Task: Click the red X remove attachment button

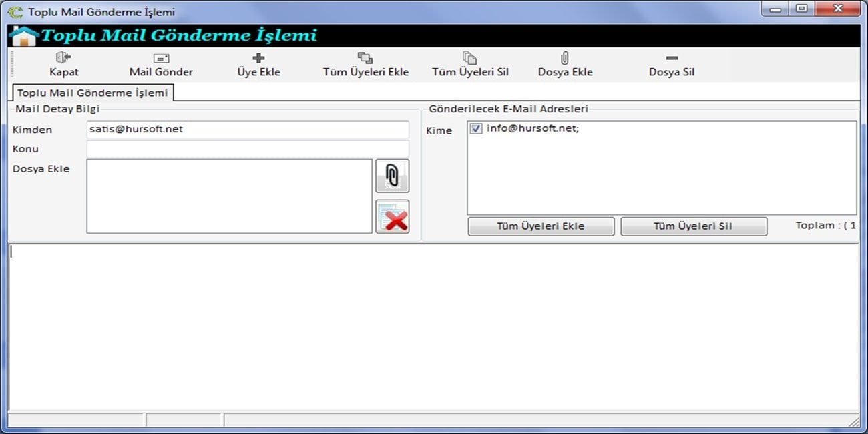Action: 393,217
